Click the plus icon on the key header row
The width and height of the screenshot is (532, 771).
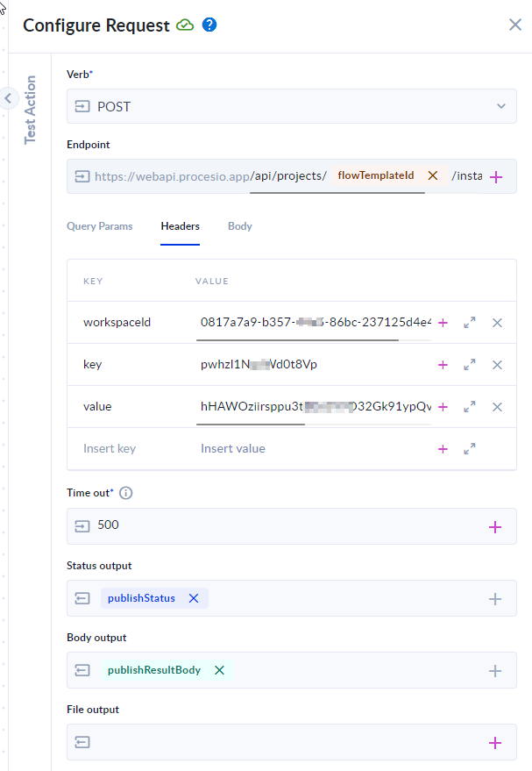click(443, 364)
